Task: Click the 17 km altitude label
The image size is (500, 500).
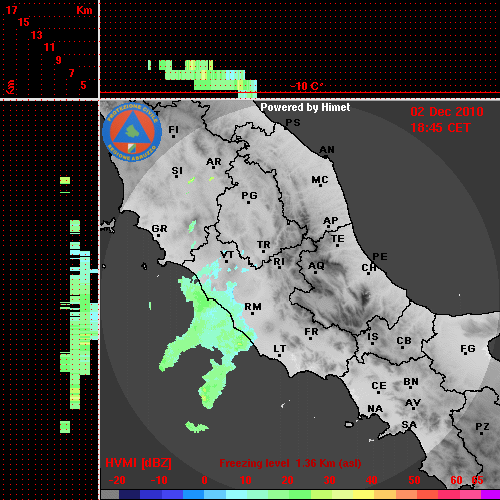Action: (x=11, y=10)
